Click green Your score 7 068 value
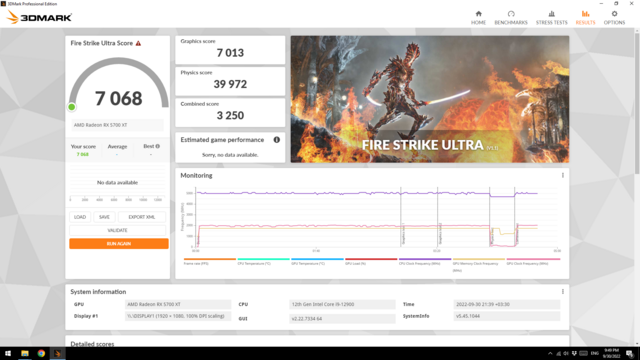Image resolution: width=640 pixels, height=360 pixels. click(x=82, y=154)
